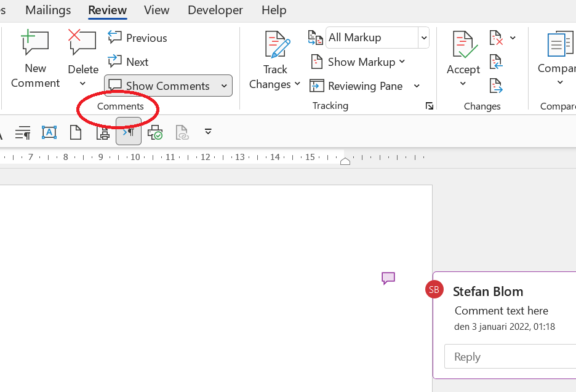The height and width of the screenshot is (392, 576).
Task: Jump to the Next comment
Action: click(x=128, y=62)
